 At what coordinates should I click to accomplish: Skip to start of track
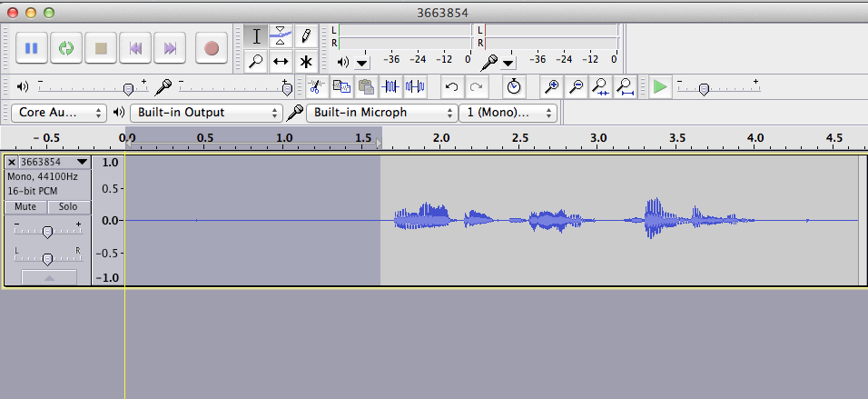[136, 48]
